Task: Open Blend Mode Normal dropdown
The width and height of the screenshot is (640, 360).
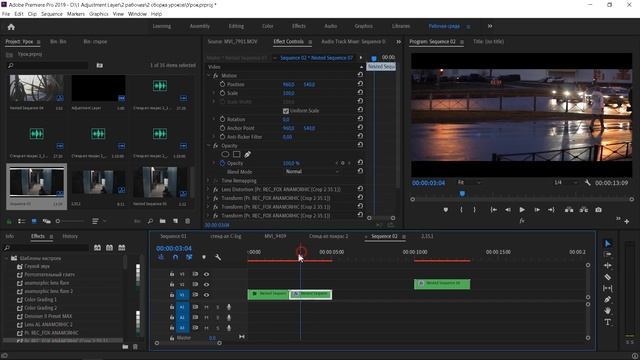Action: (312, 172)
